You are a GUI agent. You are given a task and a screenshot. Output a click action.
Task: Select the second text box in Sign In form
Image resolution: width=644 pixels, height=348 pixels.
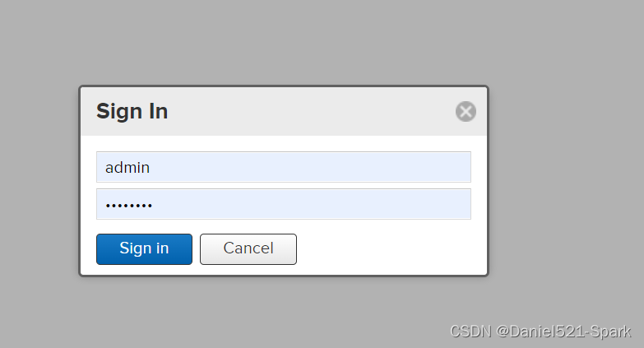(283, 204)
